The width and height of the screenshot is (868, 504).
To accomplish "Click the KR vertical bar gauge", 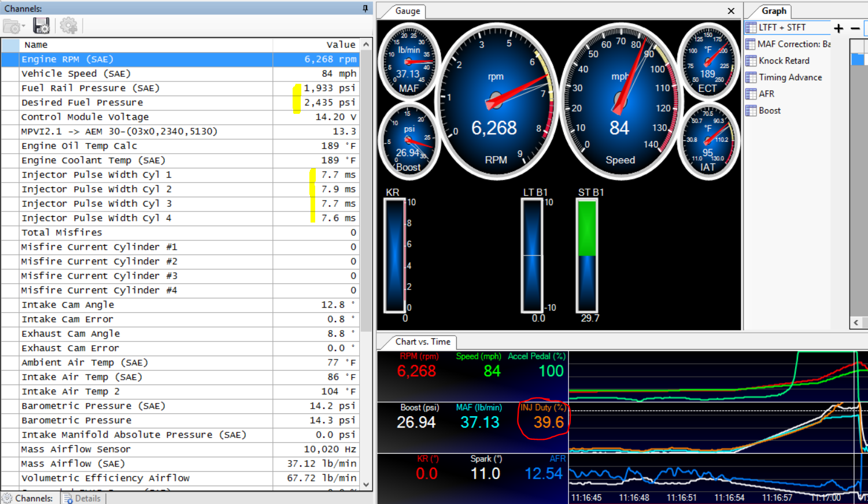I will click(x=395, y=255).
